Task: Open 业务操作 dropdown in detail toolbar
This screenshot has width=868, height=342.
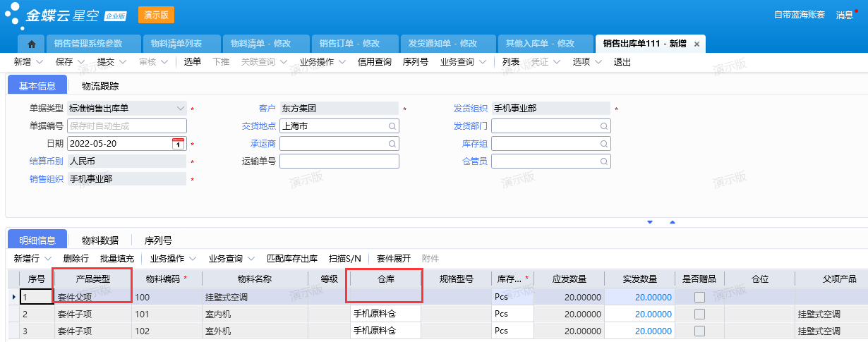Action: pos(172,258)
